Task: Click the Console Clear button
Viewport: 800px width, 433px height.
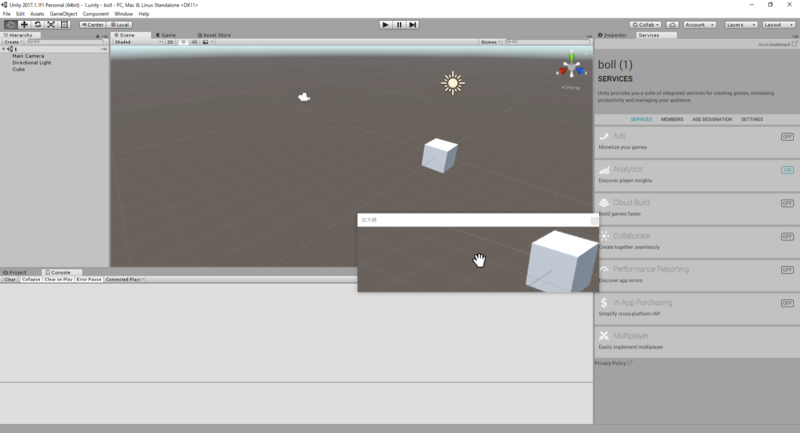Action: [10, 279]
